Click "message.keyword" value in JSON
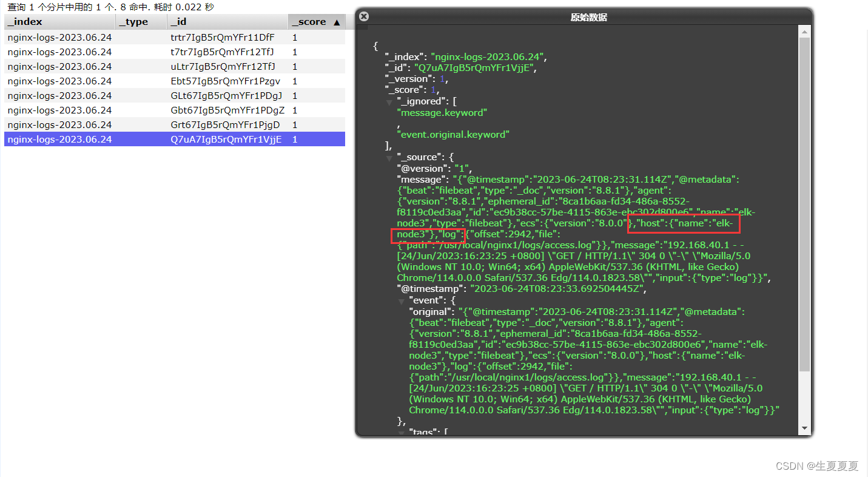Image resolution: width=868 pixels, height=477 pixels. pyautogui.click(x=442, y=113)
